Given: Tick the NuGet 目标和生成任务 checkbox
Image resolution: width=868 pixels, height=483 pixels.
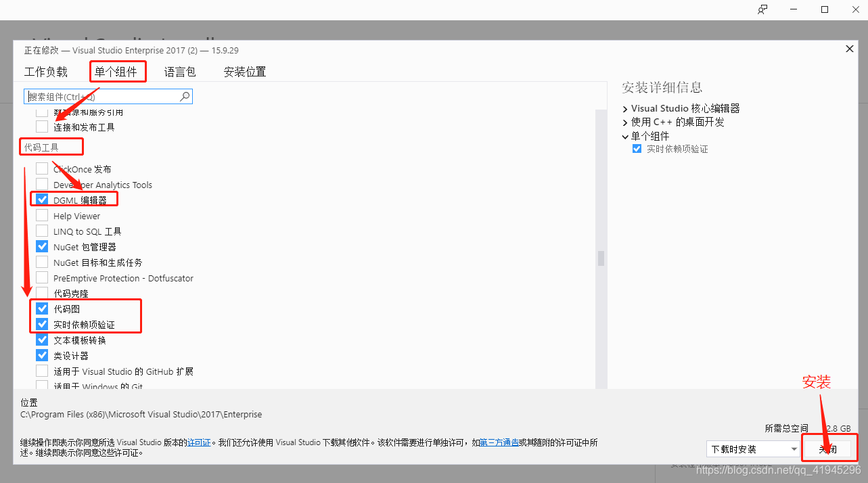Looking at the screenshot, I should click(42, 262).
